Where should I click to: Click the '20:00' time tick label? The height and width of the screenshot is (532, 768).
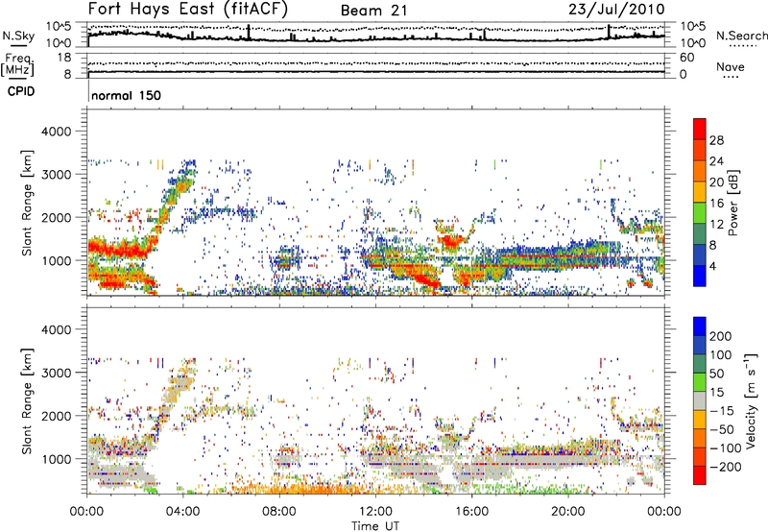point(567,512)
